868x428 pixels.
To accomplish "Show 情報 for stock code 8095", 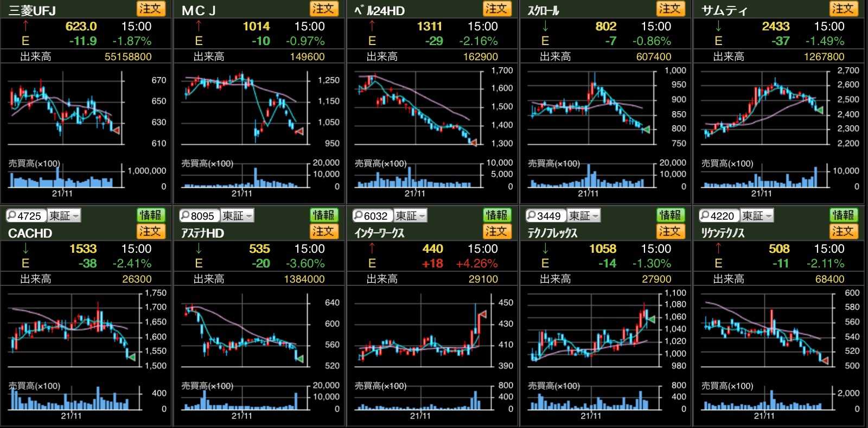I will (x=323, y=215).
